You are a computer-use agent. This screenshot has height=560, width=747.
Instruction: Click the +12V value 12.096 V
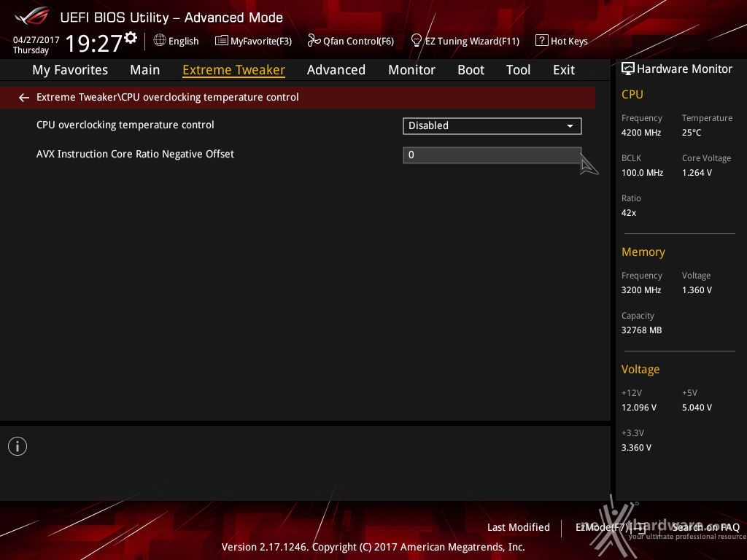tap(639, 408)
